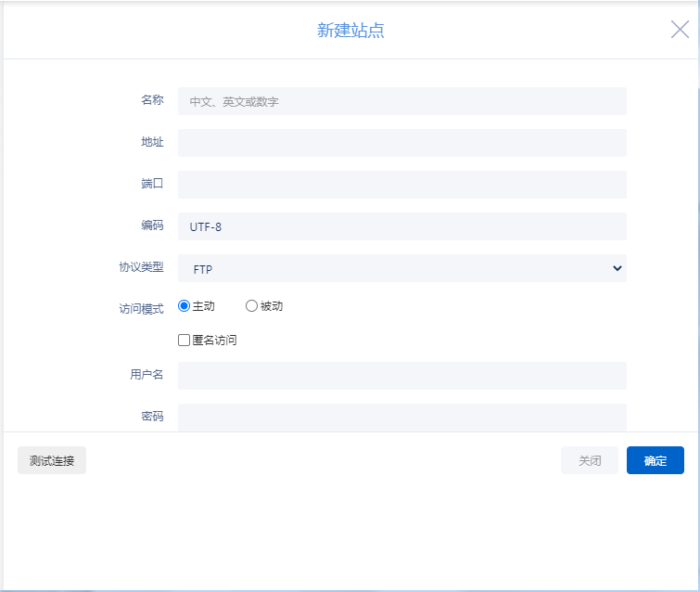Close the 新建站点 dialog with the X icon
The height and width of the screenshot is (592, 700).
(x=680, y=30)
